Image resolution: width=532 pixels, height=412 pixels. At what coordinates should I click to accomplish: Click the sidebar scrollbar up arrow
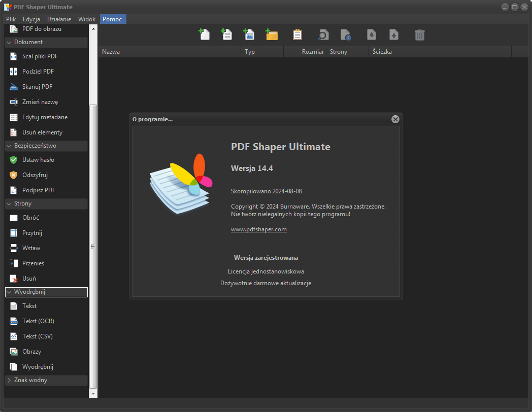click(x=93, y=29)
